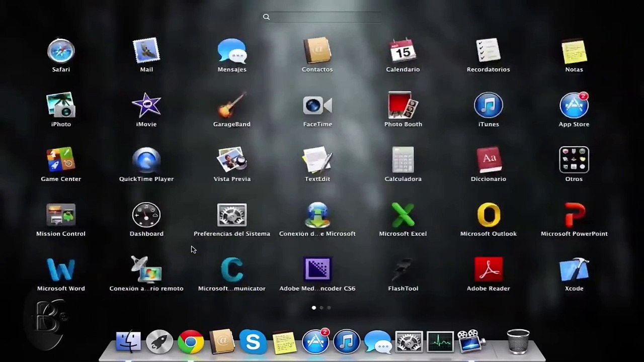Open iMovie star icon
The height and width of the screenshot is (362, 644).
pos(146,106)
